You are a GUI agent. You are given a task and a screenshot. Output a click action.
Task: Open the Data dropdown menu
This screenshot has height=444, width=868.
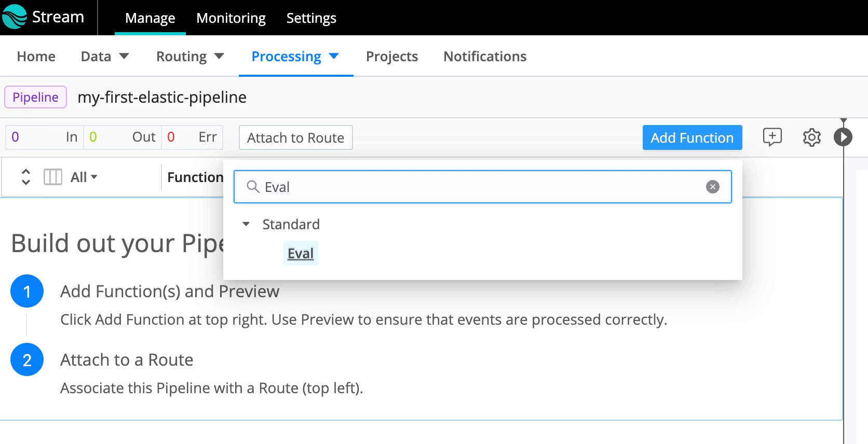105,56
